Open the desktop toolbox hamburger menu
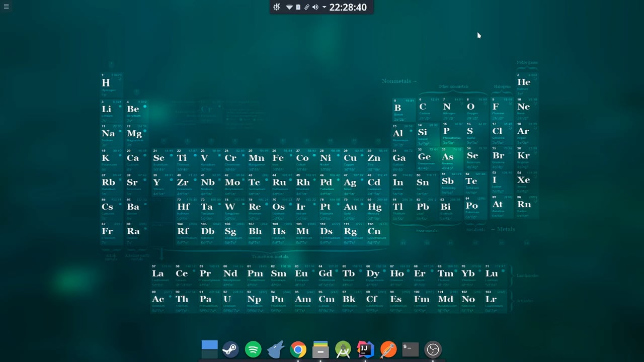 click(6, 6)
